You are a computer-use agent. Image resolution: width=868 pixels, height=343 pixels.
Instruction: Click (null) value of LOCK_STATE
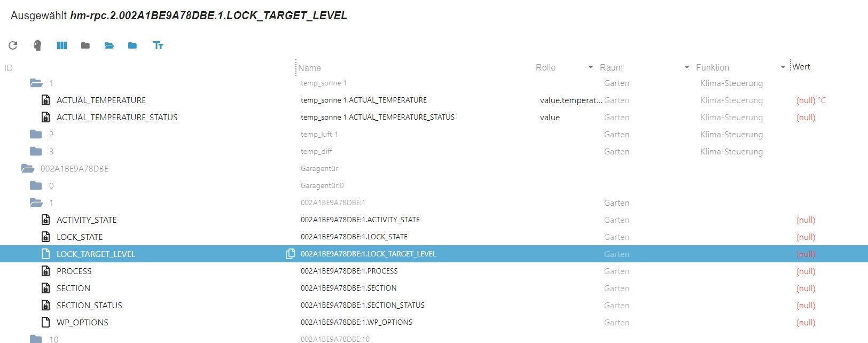(x=806, y=237)
